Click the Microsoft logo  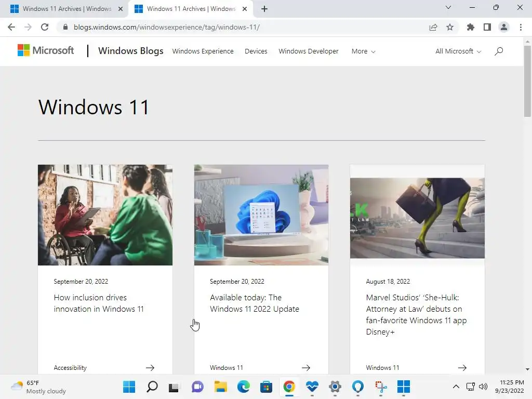point(46,50)
